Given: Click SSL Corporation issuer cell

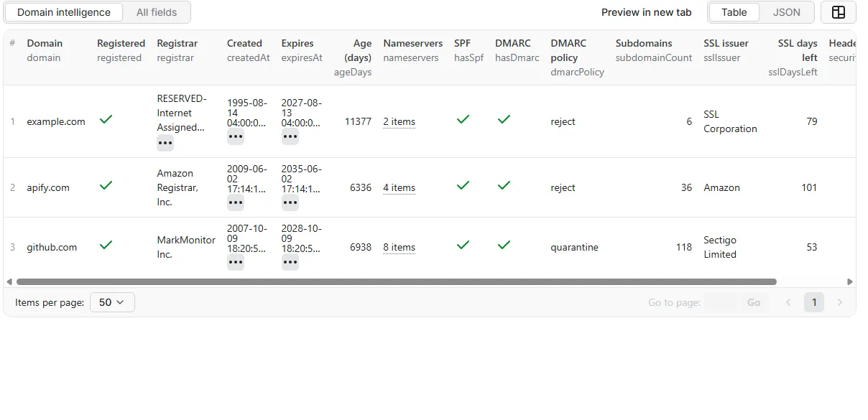Looking at the screenshot, I should pyautogui.click(x=730, y=121).
